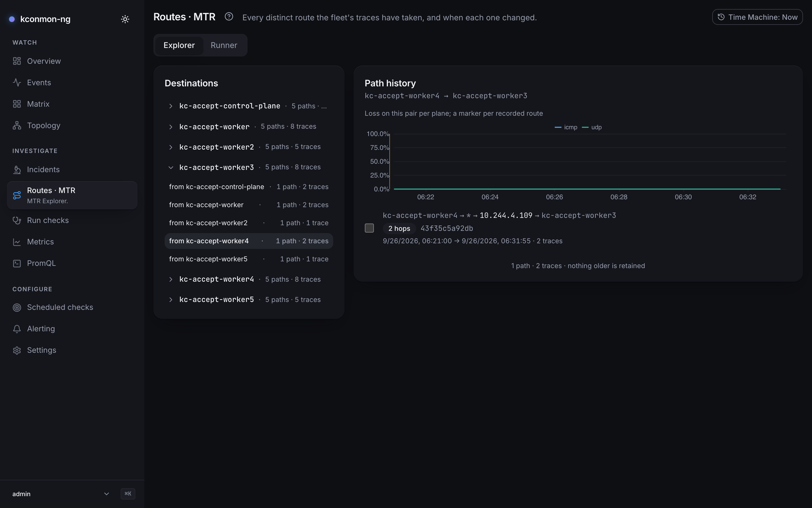This screenshot has width=812, height=508.
Task: Click the Settings gear icon
Action: (x=17, y=351)
